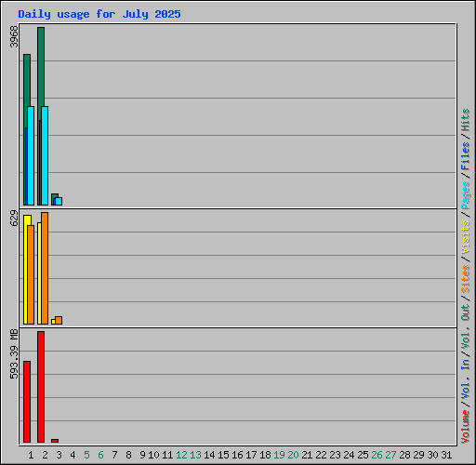Select the yellow Visits bar for day 1
Viewport: 476px width, 465px height.
[26, 270]
